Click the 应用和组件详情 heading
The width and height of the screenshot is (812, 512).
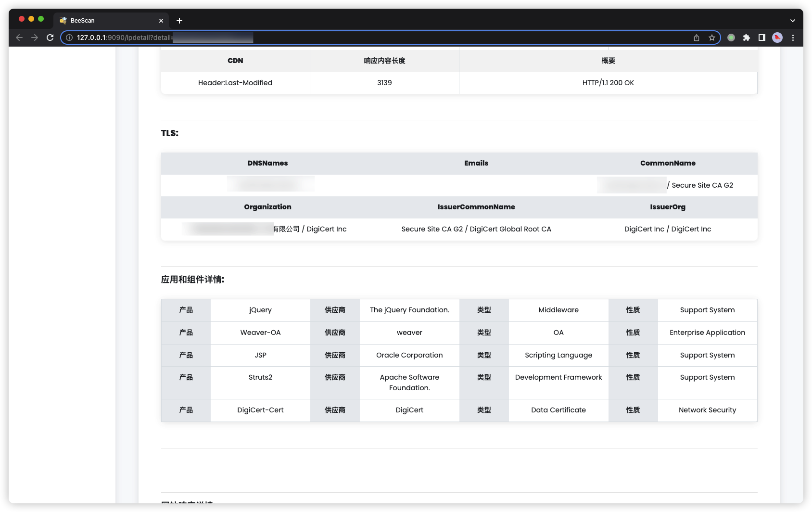coord(193,280)
